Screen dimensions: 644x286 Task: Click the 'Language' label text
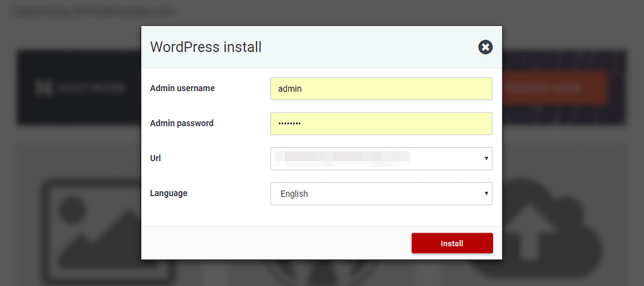tap(169, 193)
